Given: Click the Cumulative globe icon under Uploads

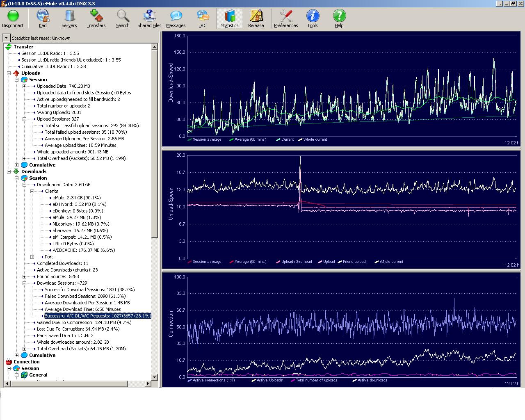Looking at the screenshot, I should 24,165.
